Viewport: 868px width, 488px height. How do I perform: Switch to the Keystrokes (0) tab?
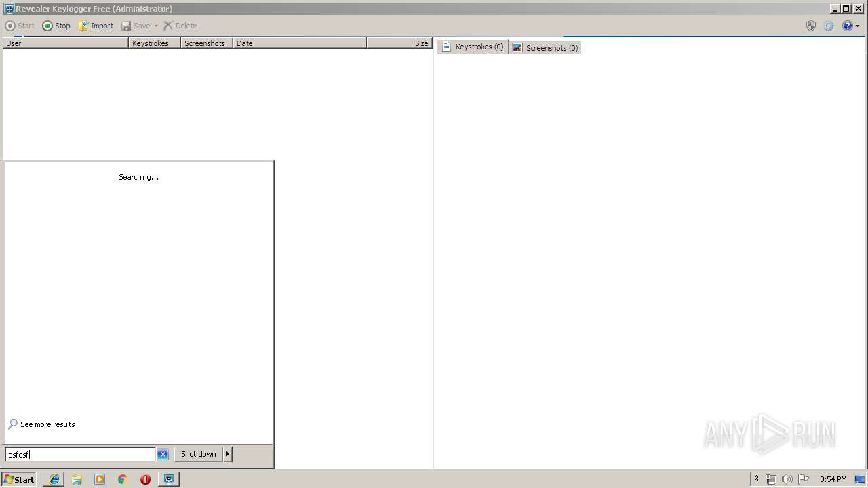point(473,47)
